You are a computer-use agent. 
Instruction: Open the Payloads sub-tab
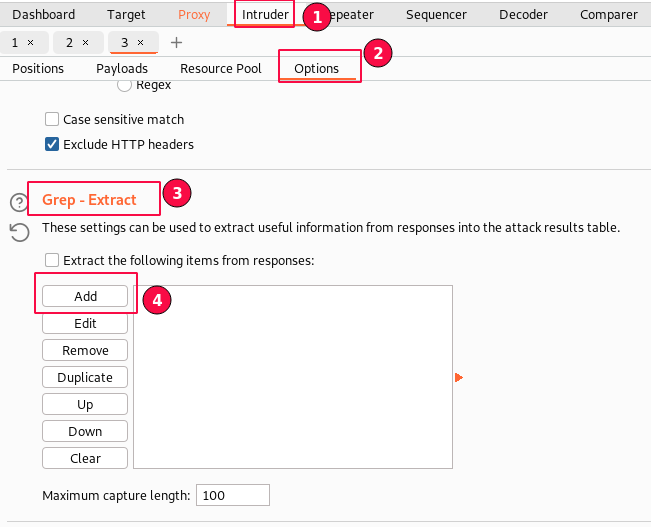(122, 69)
